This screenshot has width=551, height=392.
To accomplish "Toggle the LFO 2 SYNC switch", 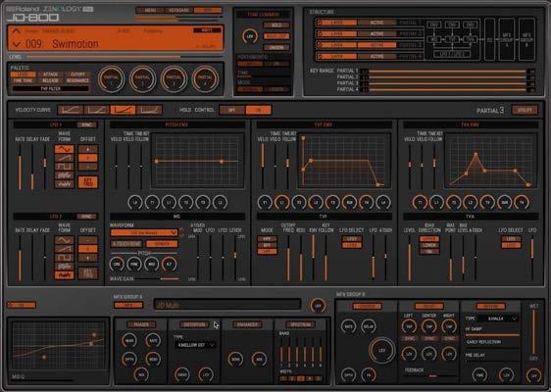I will (87, 217).
